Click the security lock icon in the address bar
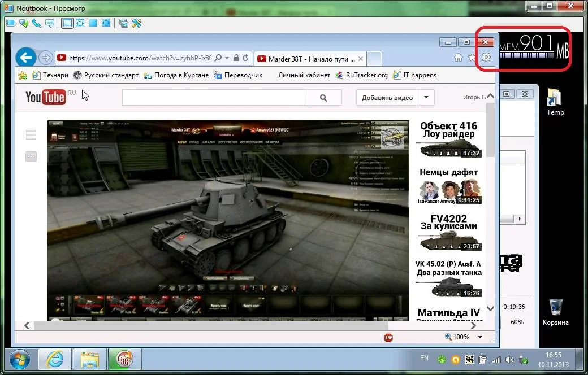The width and height of the screenshot is (588, 375). [x=236, y=58]
